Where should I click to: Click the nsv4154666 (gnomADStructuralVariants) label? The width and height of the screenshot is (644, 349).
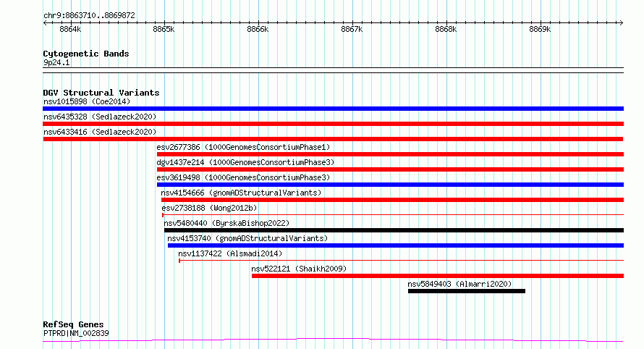click(x=241, y=193)
